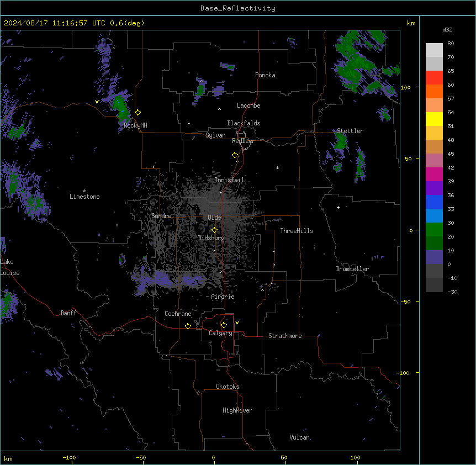Select the Ponoka label
Image resolution: width=476 pixels, height=465 pixels.
tap(265, 75)
